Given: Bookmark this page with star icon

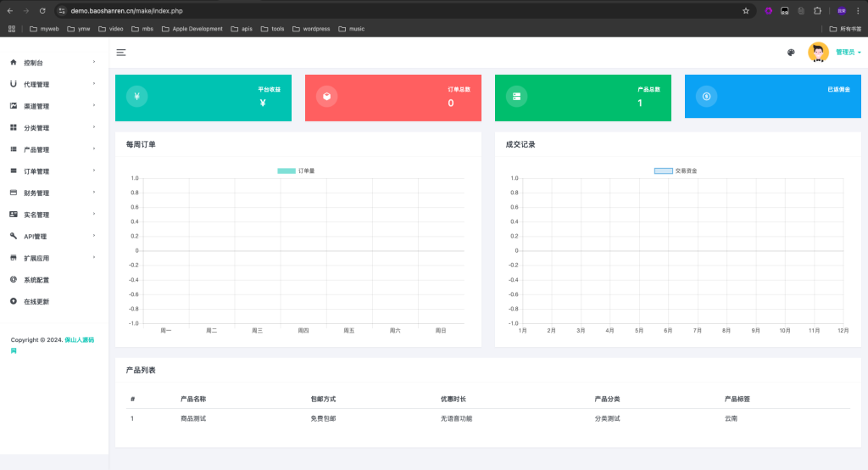Looking at the screenshot, I should (746, 10).
